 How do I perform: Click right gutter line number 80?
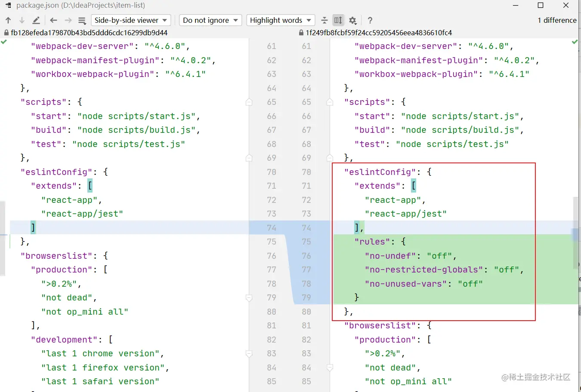(x=306, y=312)
